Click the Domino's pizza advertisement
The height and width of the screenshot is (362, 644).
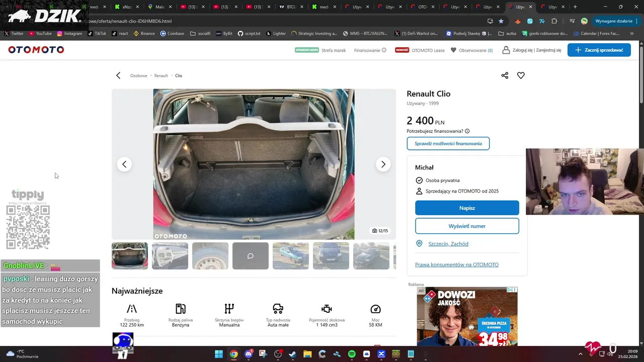[467, 316]
